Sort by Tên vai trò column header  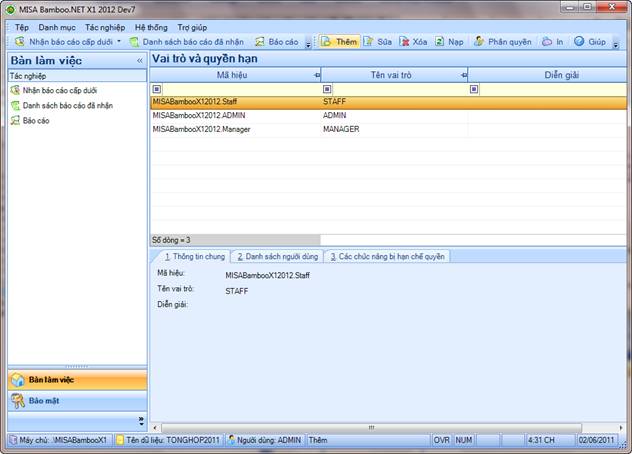391,75
